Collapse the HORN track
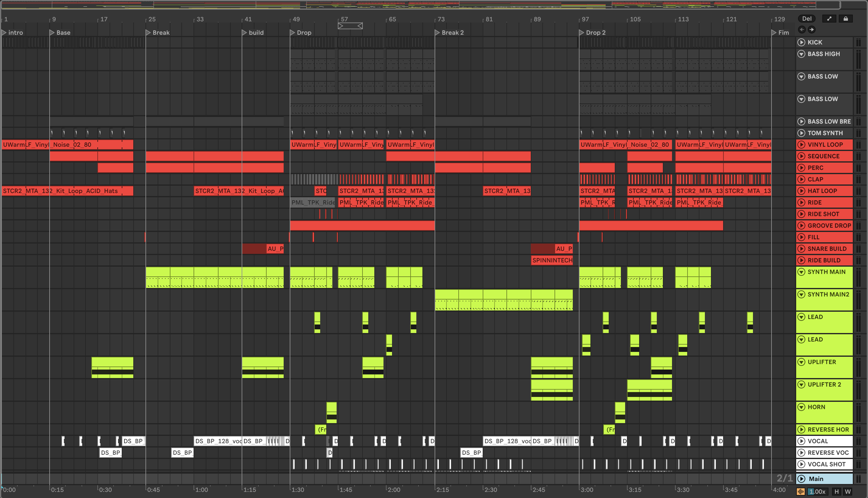This screenshot has height=498, width=868. (x=801, y=407)
